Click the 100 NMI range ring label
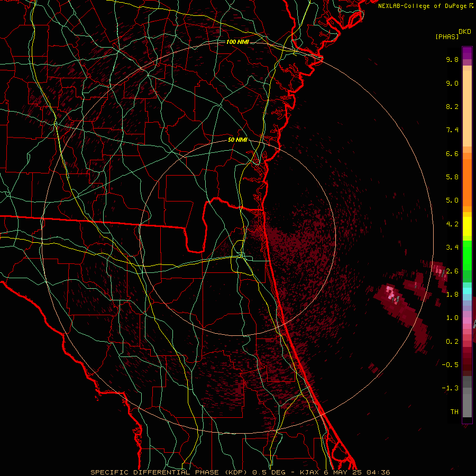476x476 pixels. coord(237,42)
